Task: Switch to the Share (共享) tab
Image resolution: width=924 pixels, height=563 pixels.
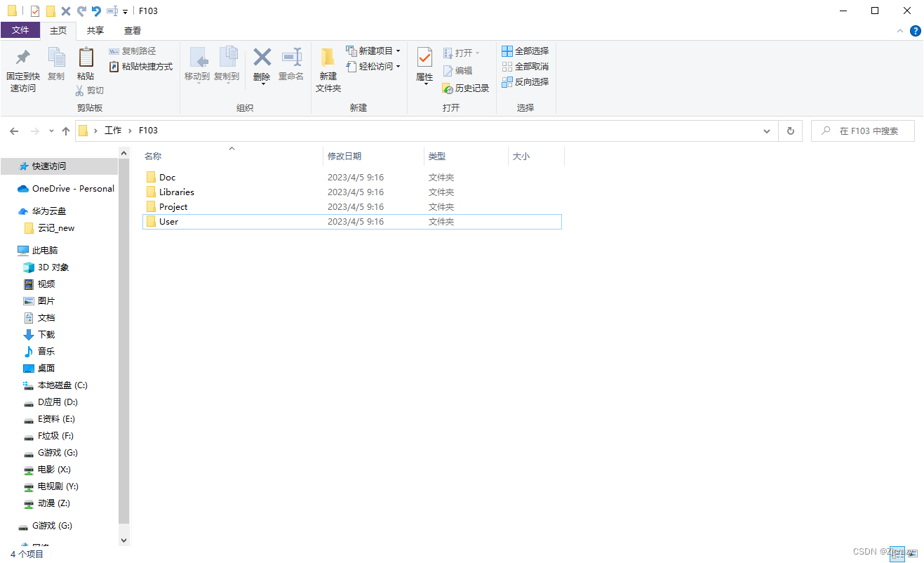Action: (x=95, y=30)
